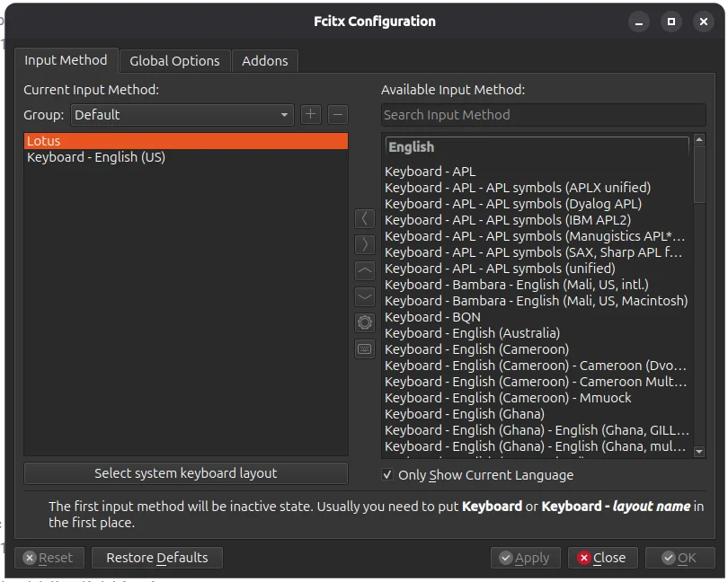Open the configure gear for selected input method
Image resolution: width=728 pixels, height=582 pixels.
tap(365, 322)
